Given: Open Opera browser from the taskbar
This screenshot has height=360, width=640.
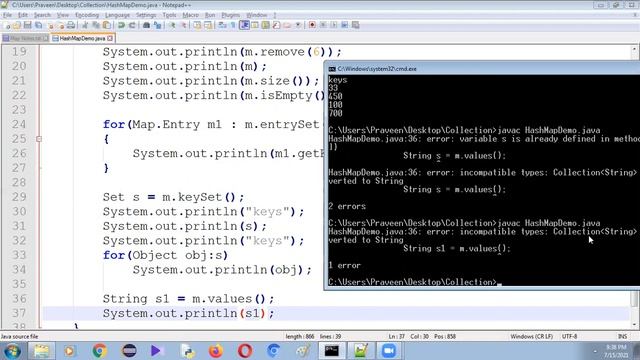Looking at the screenshot, I should [x=245, y=351].
